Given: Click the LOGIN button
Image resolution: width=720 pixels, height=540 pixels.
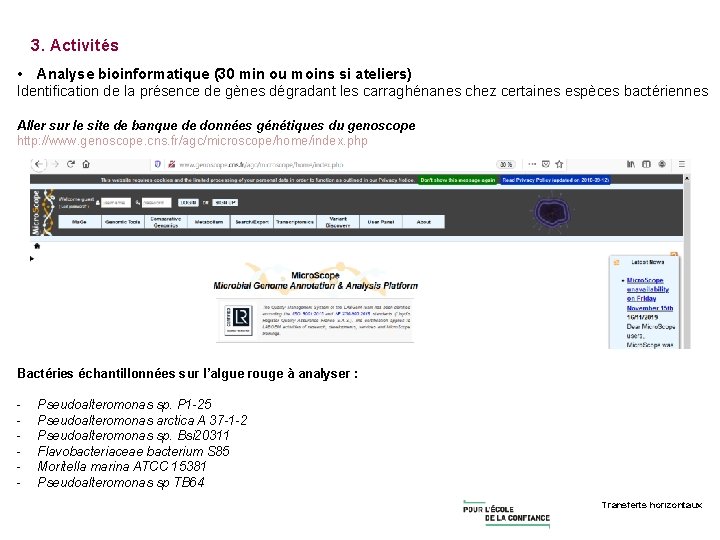Looking at the screenshot, I should click(x=188, y=202).
